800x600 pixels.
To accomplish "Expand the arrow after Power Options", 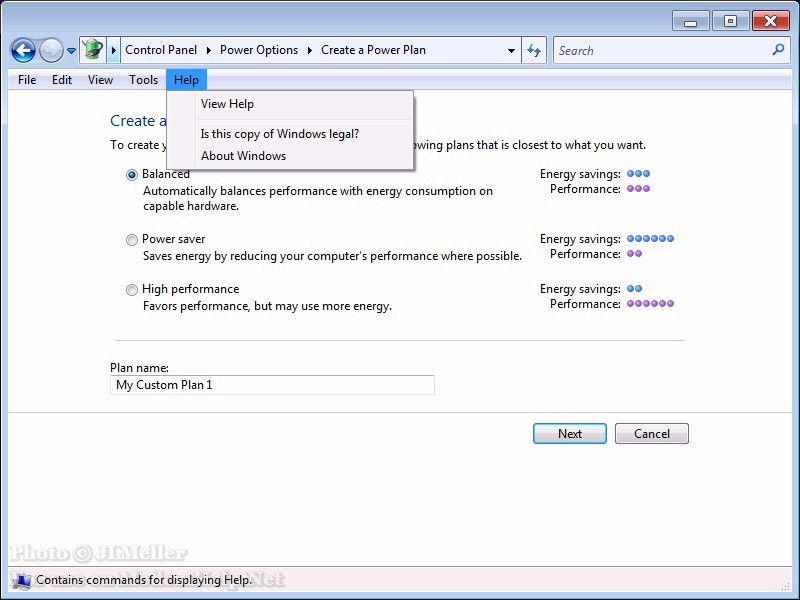I will [310, 50].
